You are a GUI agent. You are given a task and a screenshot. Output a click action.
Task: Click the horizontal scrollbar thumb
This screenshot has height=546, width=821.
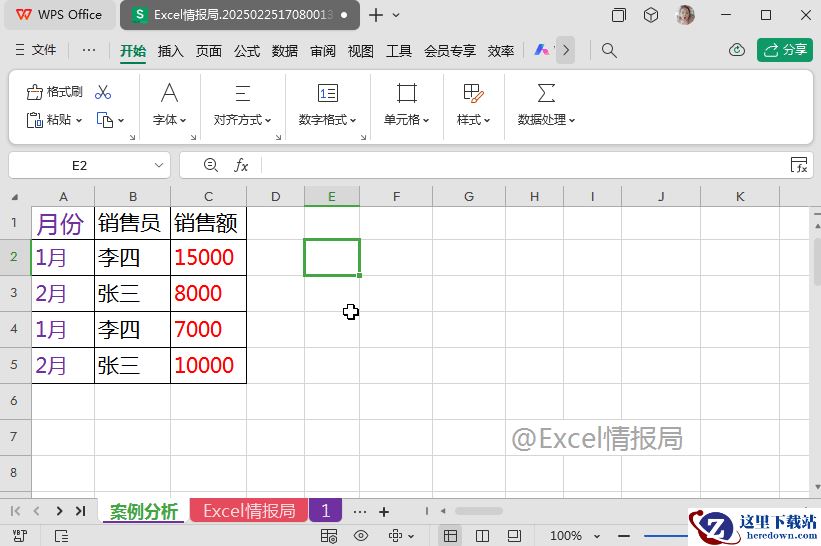click(x=479, y=511)
